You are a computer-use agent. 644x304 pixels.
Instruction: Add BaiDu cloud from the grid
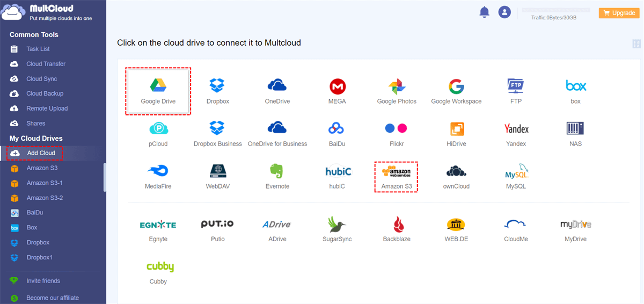point(337,134)
